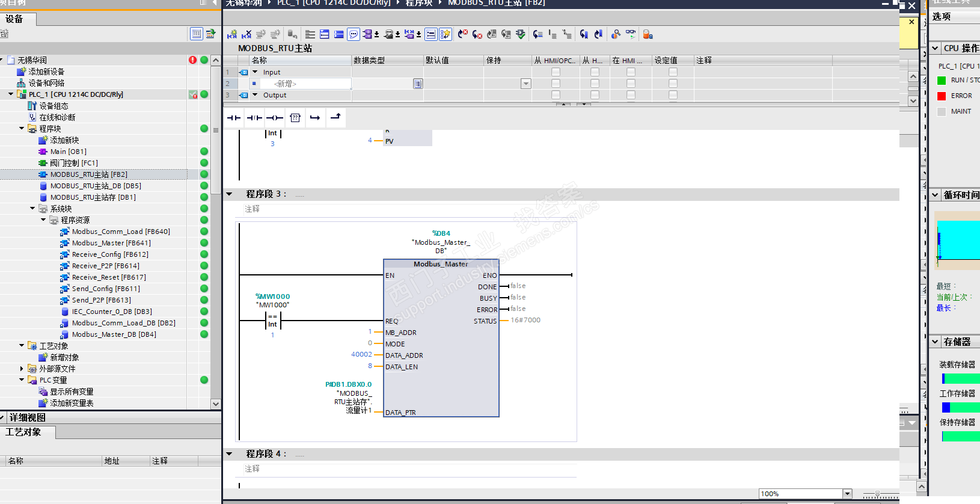The height and width of the screenshot is (504, 980).
Task: Collapse the CPU 操作 panel section
Action: 935,48
